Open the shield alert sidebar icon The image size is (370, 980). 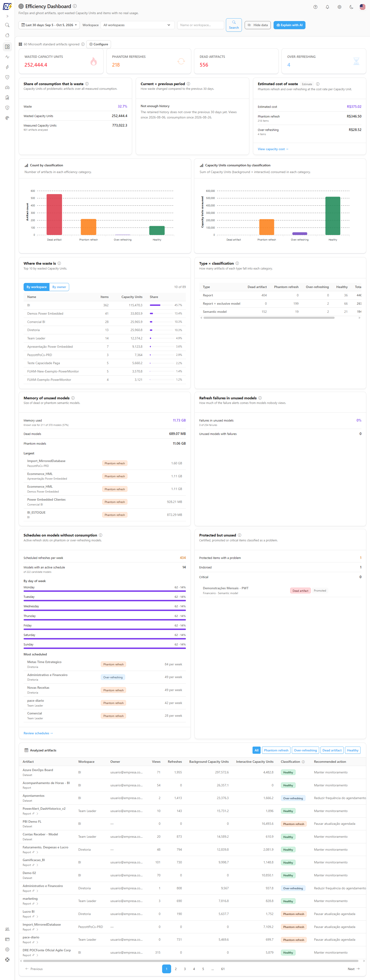pyautogui.click(x=7, y=108)
